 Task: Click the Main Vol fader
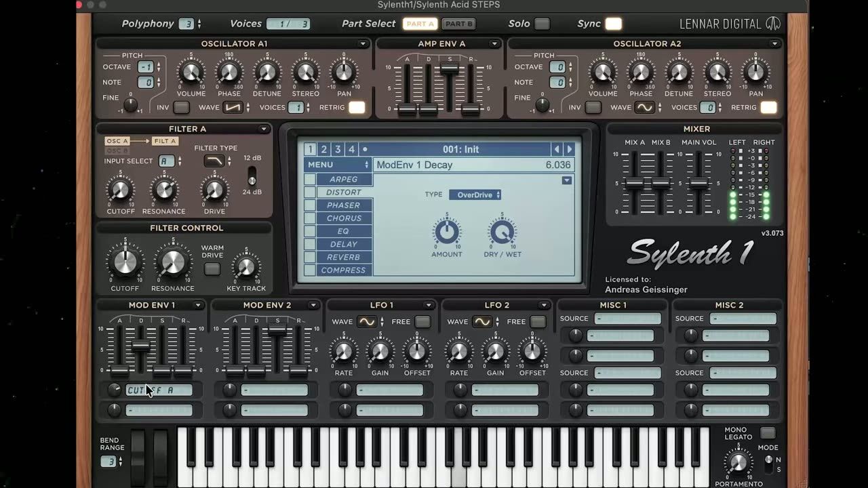[699, 184]
